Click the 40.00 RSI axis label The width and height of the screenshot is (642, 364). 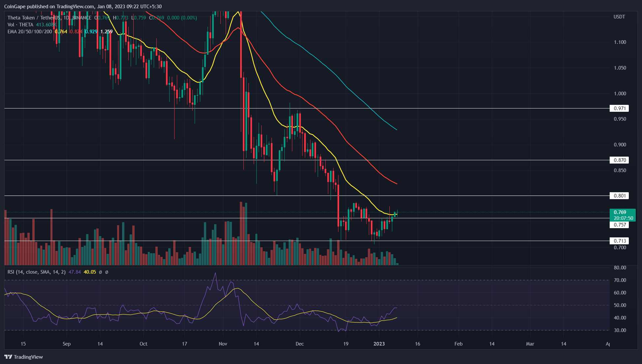620,318
